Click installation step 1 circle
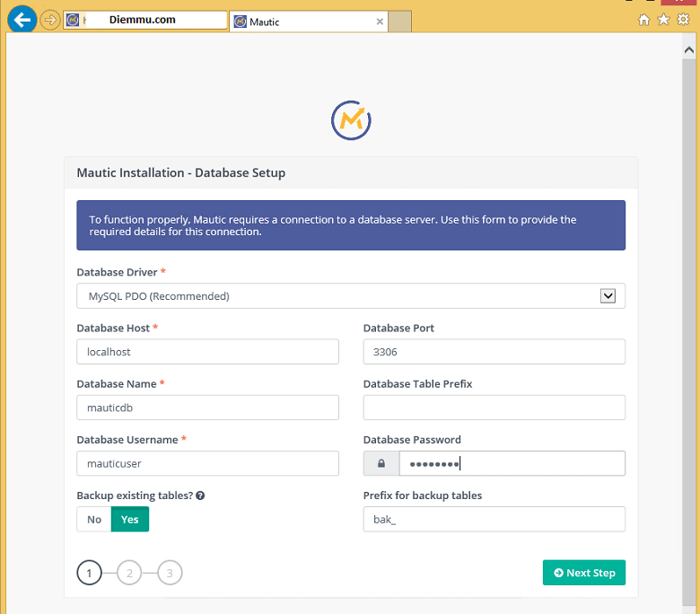This screenshot has width=700, height=614. click(x=89, y=573)
